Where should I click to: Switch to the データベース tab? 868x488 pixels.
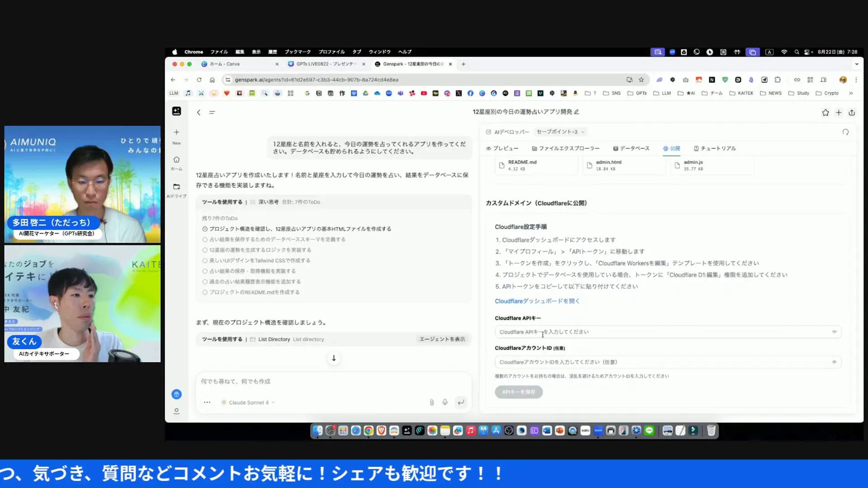click(631, 148)
